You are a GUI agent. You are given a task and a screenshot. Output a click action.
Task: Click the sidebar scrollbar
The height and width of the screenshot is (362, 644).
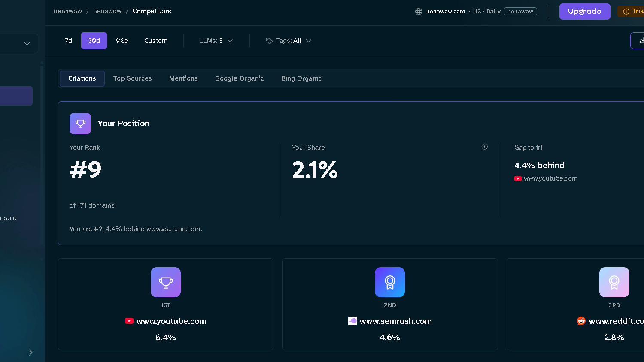tap(42, 154)
